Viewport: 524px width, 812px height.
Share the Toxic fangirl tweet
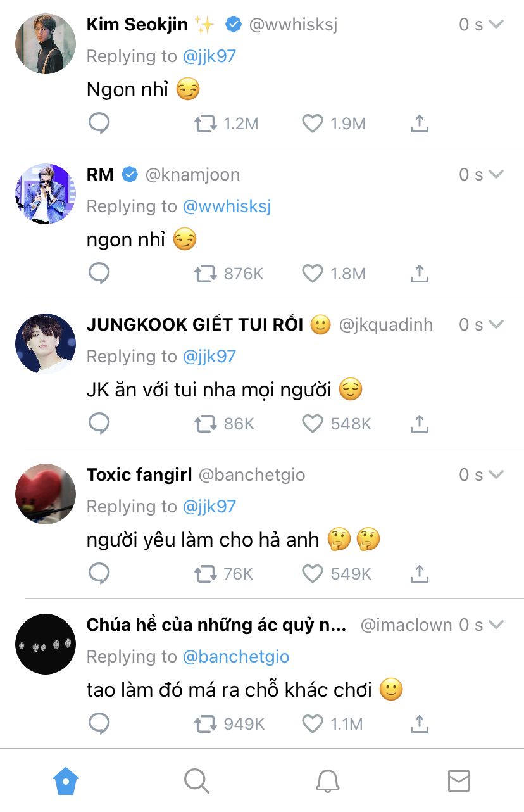pos(419,573)
